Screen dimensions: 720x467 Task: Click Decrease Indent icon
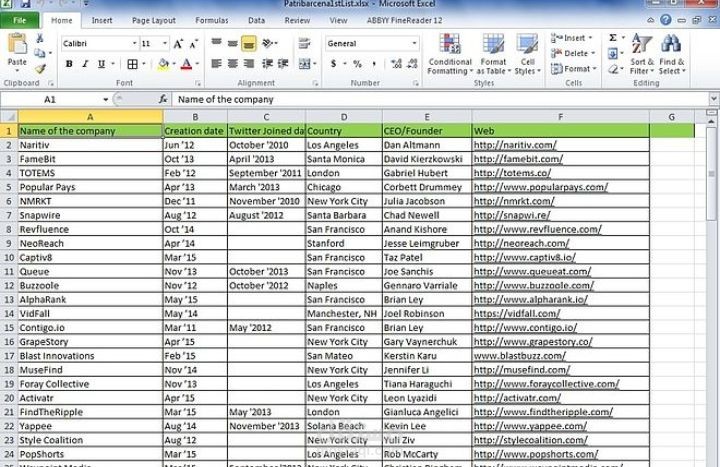[267, 64]
